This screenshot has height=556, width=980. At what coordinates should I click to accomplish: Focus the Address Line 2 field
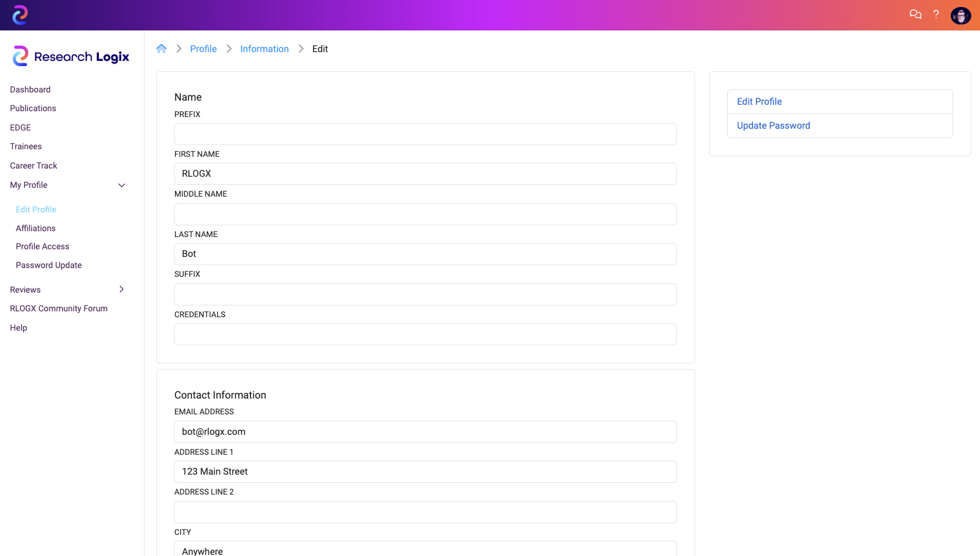pos(425,512)
